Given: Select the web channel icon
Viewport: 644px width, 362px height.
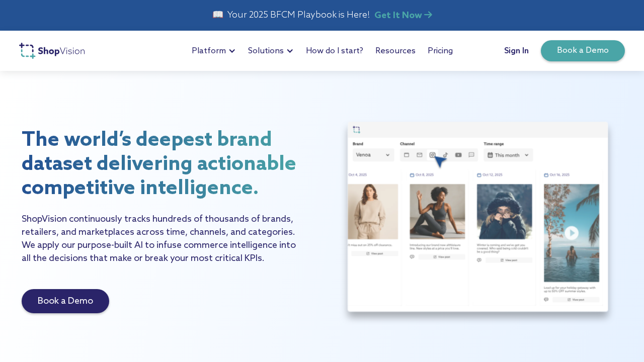Looking at the screenshot, I should tap(407, 155).
